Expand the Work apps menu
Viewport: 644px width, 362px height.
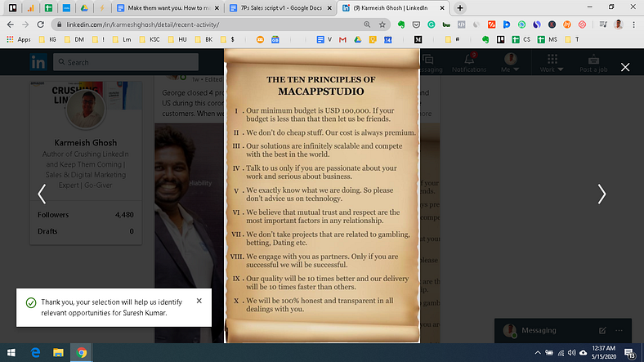[552, 63]
